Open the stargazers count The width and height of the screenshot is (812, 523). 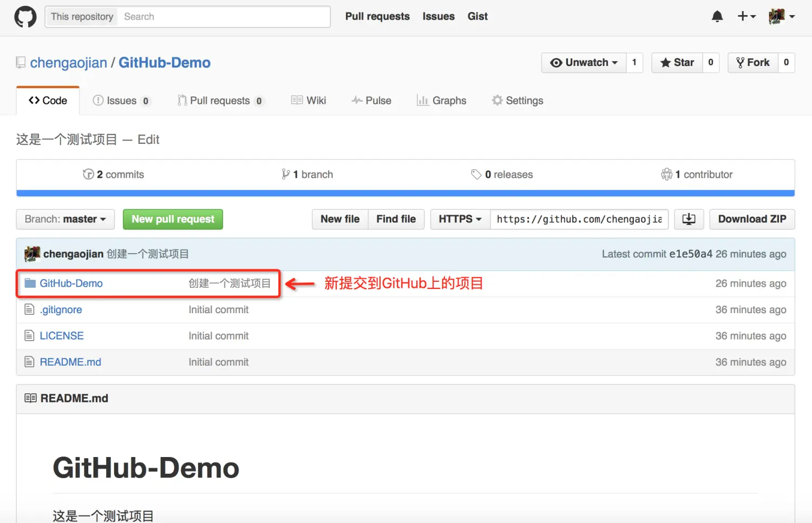[x=711, y=63]
